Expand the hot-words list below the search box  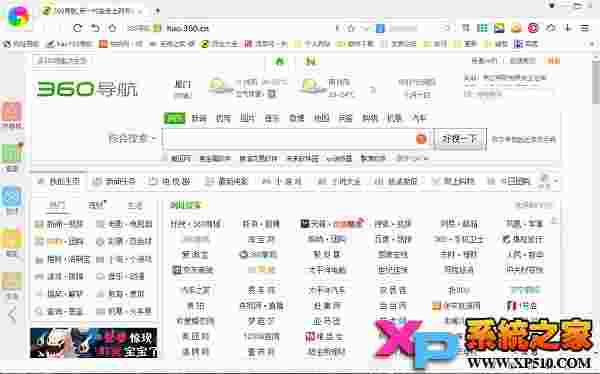pos(412,158)
